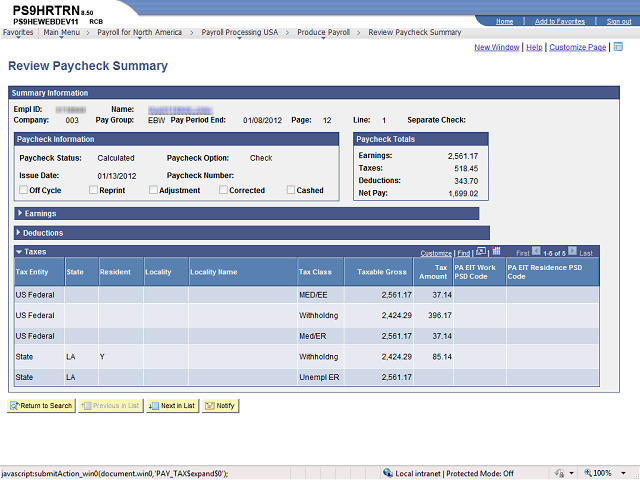Click Find link in Taxes grid
The height and width of the screenshot is (480, 640).
tap(463, 253)
